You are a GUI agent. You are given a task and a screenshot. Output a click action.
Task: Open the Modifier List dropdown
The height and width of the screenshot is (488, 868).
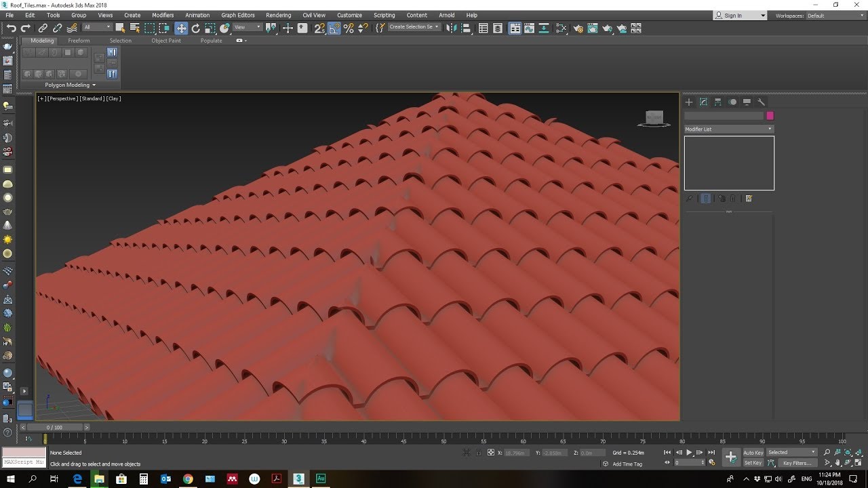pos(729,129)
